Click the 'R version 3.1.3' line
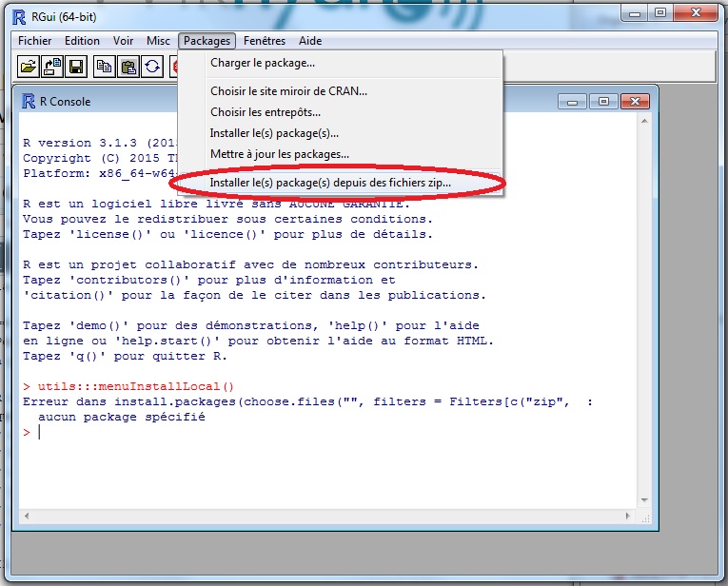This screenshot has height=586, width=728. coord(100,143)
